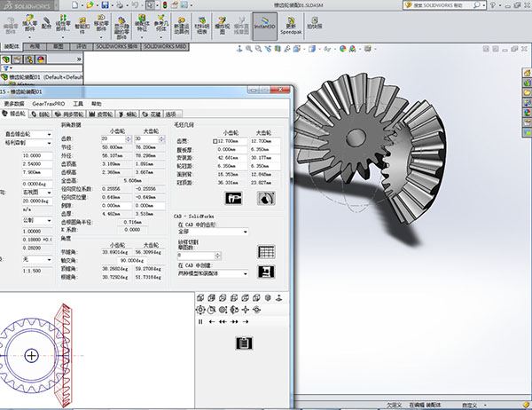Open the tree filter funnel dropdown
Viewport: 532px width, 410px height.
coord(7,68)
